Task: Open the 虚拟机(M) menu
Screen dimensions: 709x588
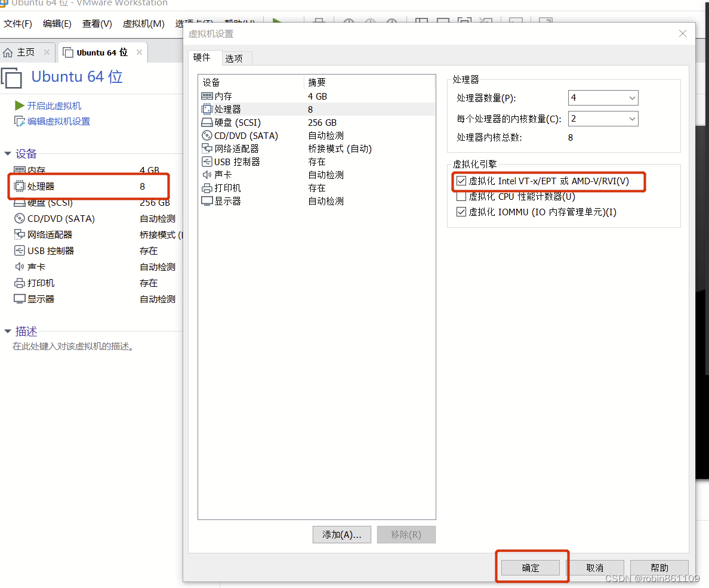Action: [x=143, y=23]
